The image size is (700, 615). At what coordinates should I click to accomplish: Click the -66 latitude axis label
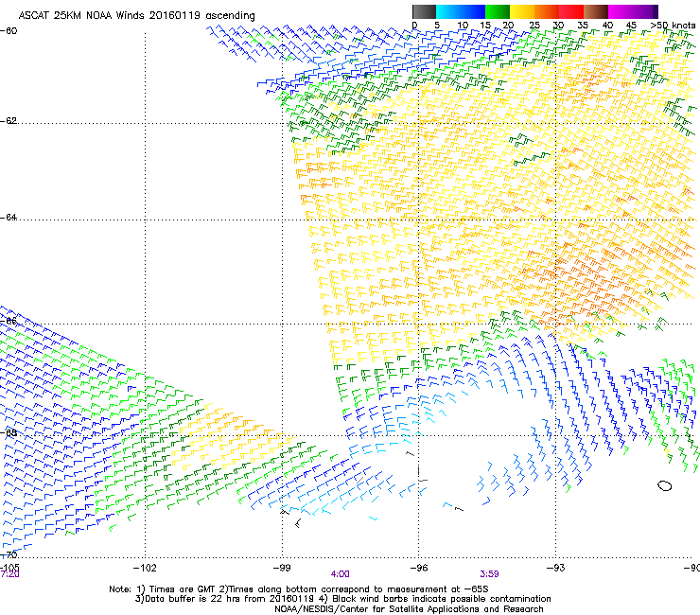(9, 322)
